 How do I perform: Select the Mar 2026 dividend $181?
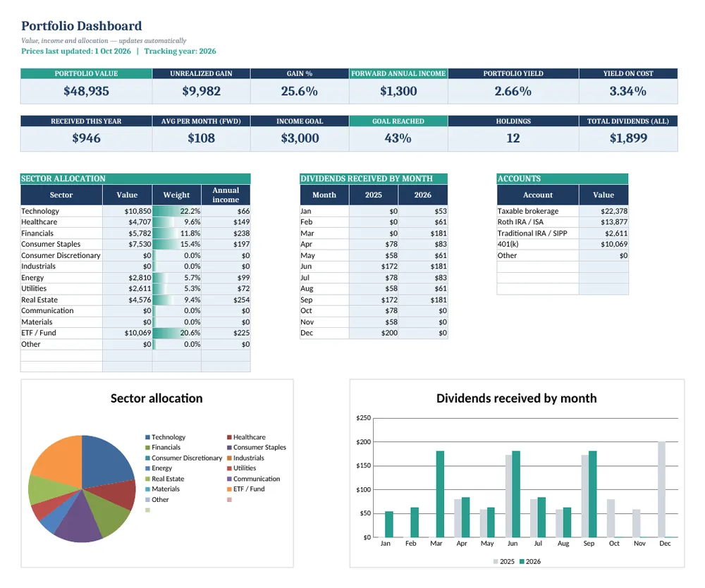tap(423, 233)
